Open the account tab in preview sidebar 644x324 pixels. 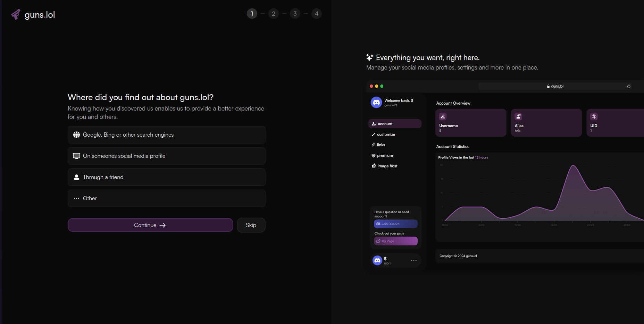[395, 124]
